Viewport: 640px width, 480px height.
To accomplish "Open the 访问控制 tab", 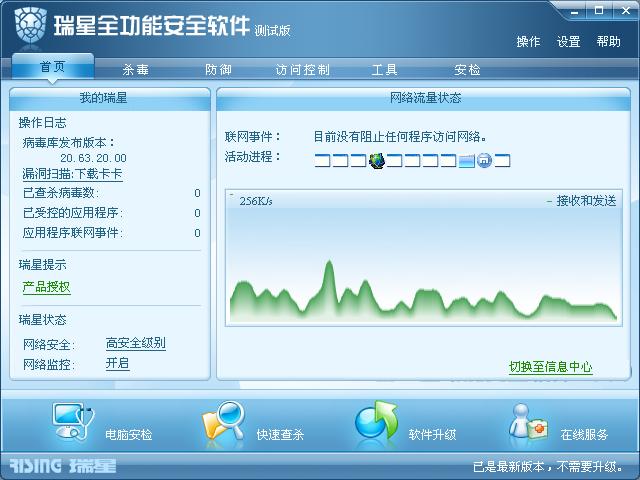I will coord(302,70).
